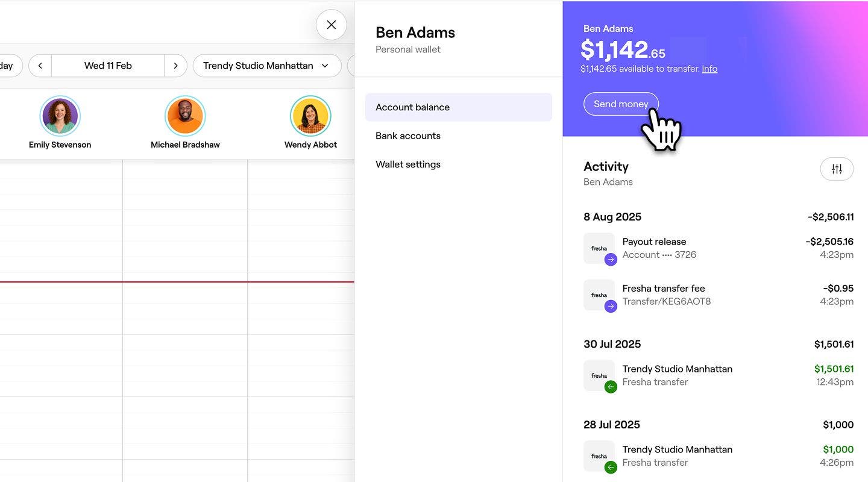This screenshot has width=868, height=482.
Task: Open the Account balance section
Action: coord(458,107)
